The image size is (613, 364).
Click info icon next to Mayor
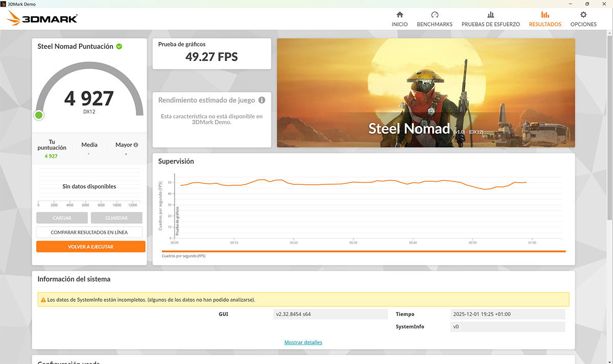[136, 145]
